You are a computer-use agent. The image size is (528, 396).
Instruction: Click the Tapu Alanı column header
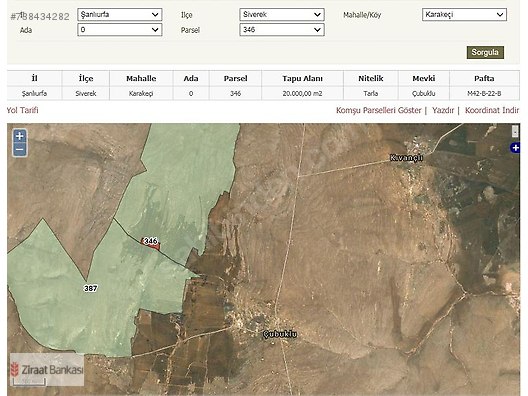click(302, 78)
